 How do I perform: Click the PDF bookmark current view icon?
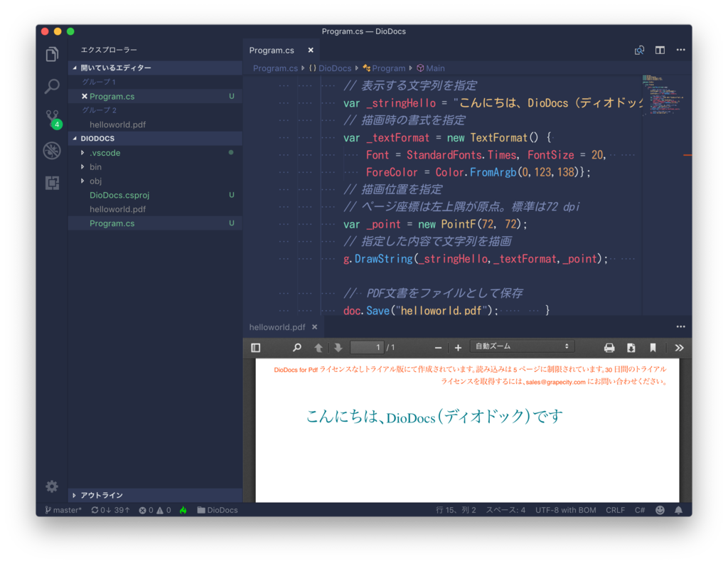click(653, 348)
